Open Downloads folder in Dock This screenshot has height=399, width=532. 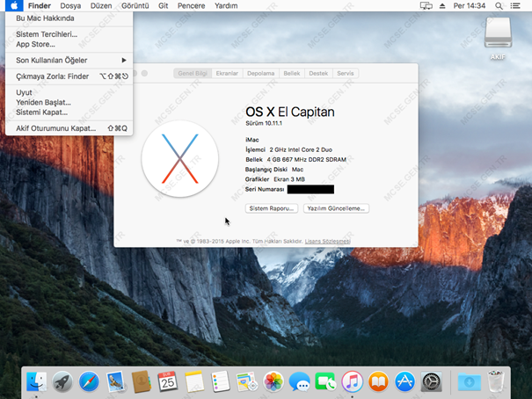click(x=469, y=381)
